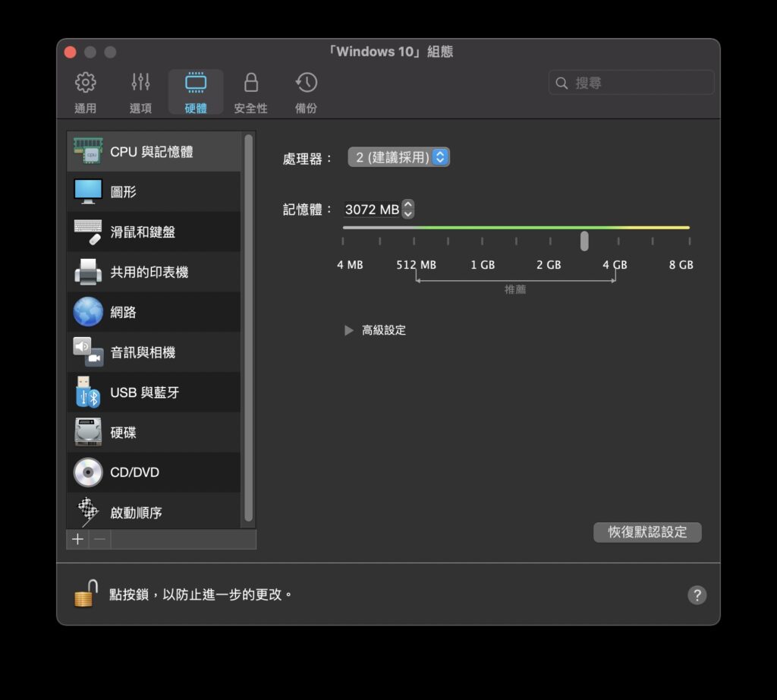Select the CPU 與記憶體 memory chip icon

pyautogui.click(x=88, y=151)
